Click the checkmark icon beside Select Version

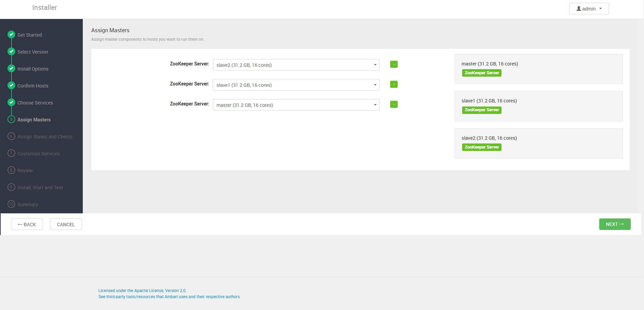(11, 52)
